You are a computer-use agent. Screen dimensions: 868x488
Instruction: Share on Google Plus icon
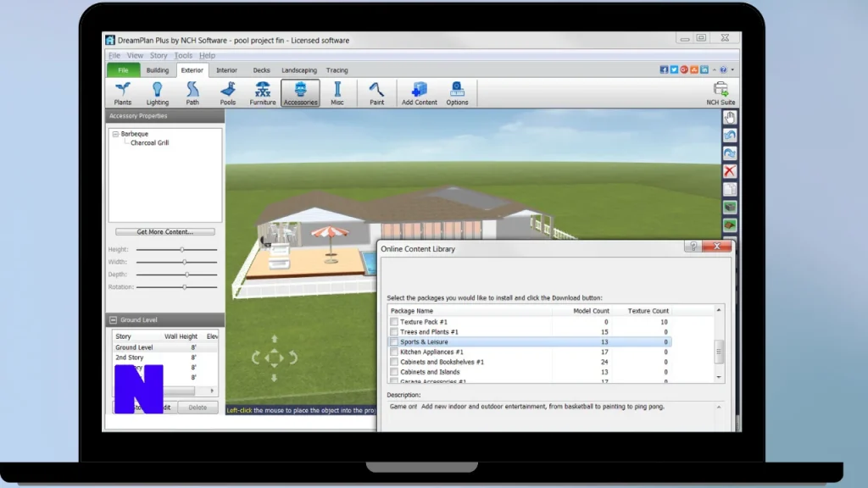pyautogui.click(x=684, y=69)
